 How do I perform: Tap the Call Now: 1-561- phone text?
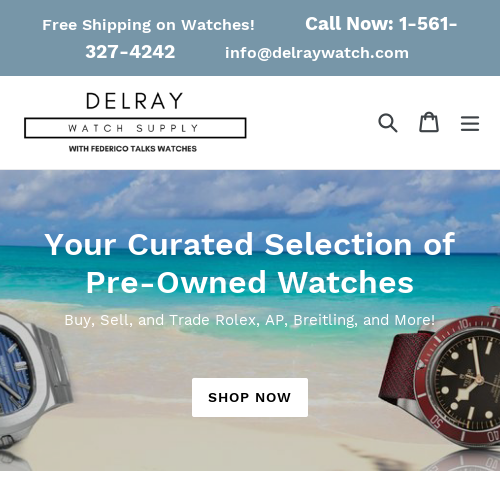381,24
